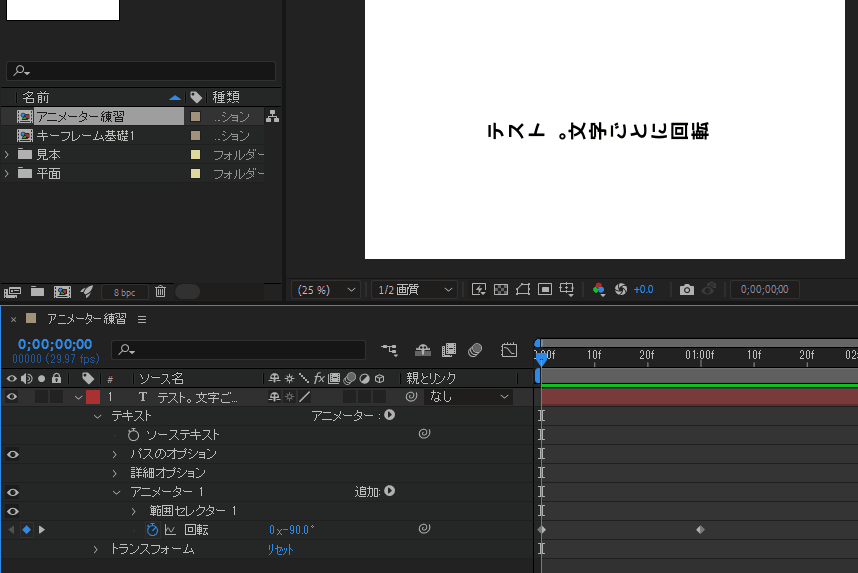
Task: Click current time 0;00;00;00 in timeline
Action: (x=55, y=344)
